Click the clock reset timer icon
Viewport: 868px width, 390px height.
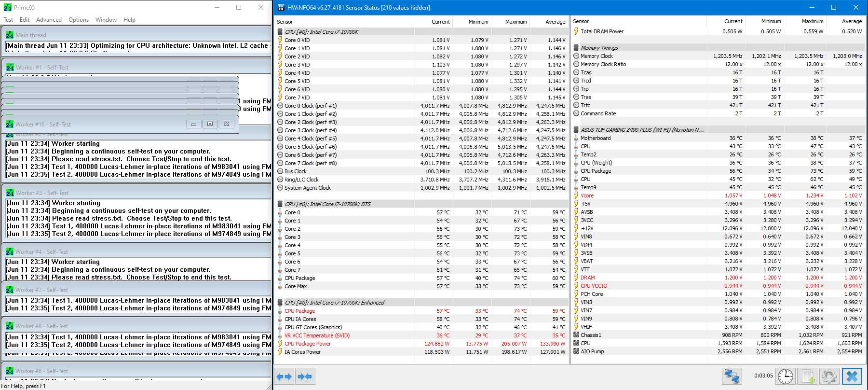tap(786, 376)
